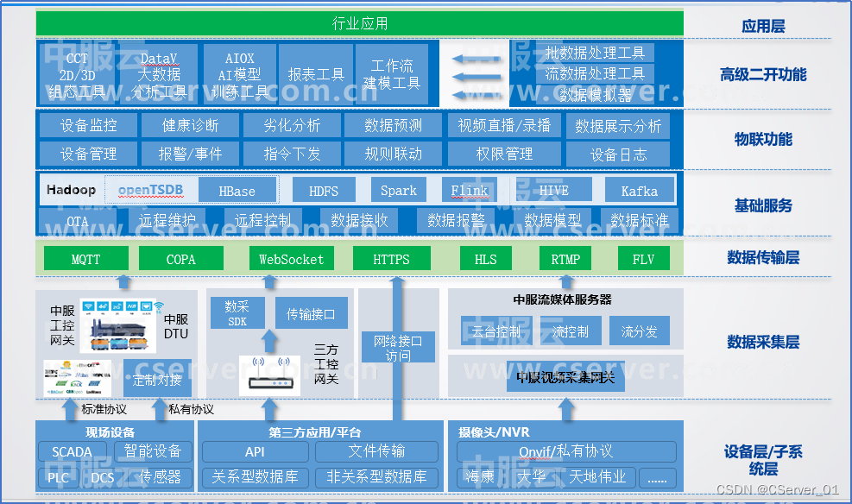Image resolution: width=852 pixels, height=504 pixels.
Task: Click the API box under 第三方应用/平台
Action: point(255,451)
